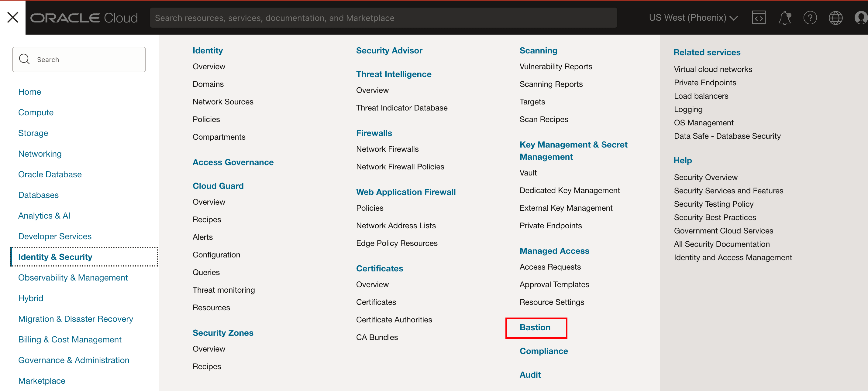Open Identity and Access Management help link
Screen dimensions: 868x391
[733, 257]
